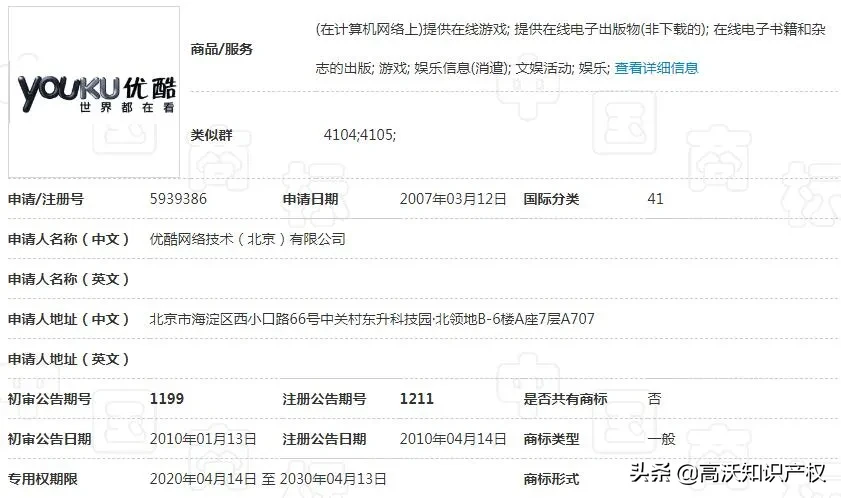Click the 是否共有商标 label

click(x=565, y=399)
